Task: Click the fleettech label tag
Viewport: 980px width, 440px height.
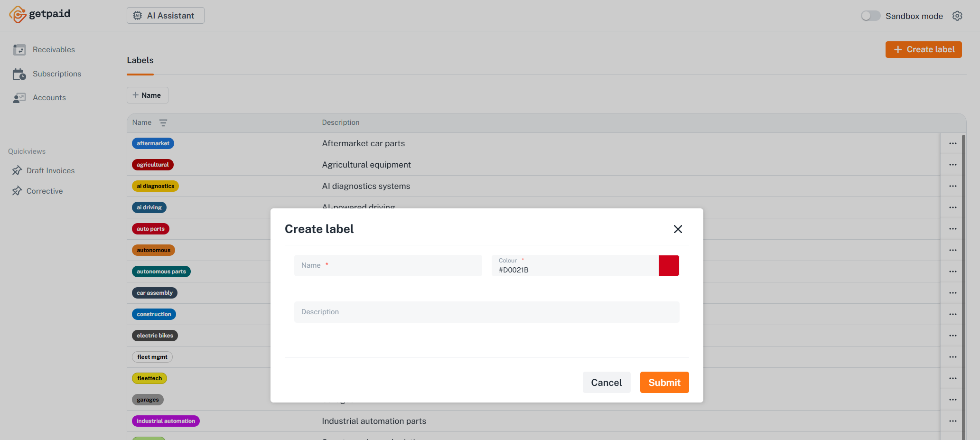Action: 149,378
